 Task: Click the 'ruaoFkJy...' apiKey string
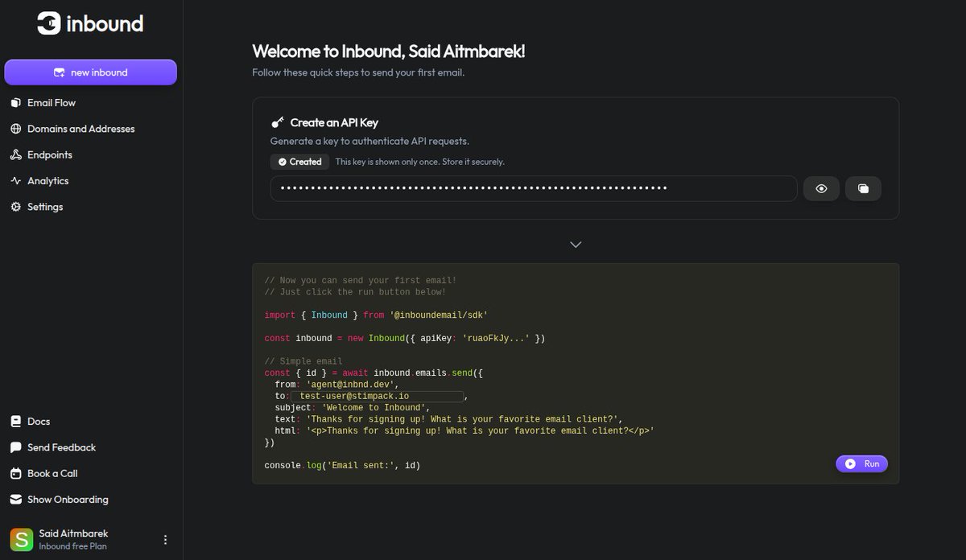tap(496, 339)
